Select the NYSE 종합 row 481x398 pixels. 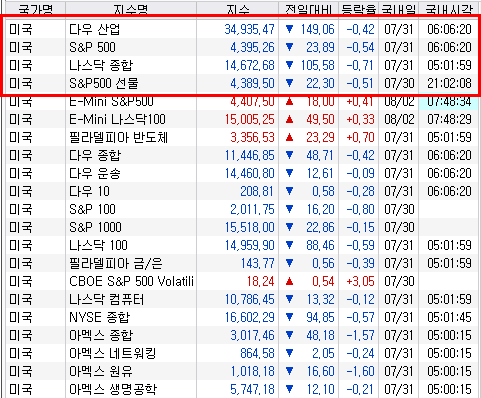click(242, 317)
